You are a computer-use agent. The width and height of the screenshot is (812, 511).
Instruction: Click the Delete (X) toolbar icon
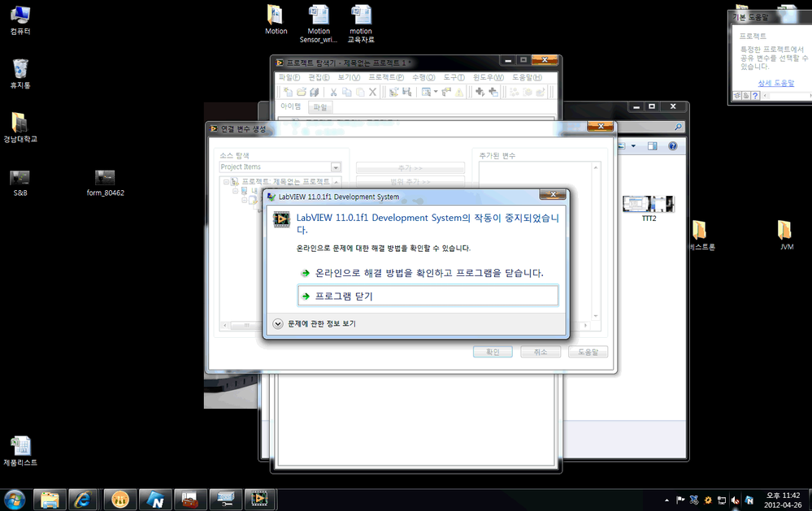click(x=372, y=92)
